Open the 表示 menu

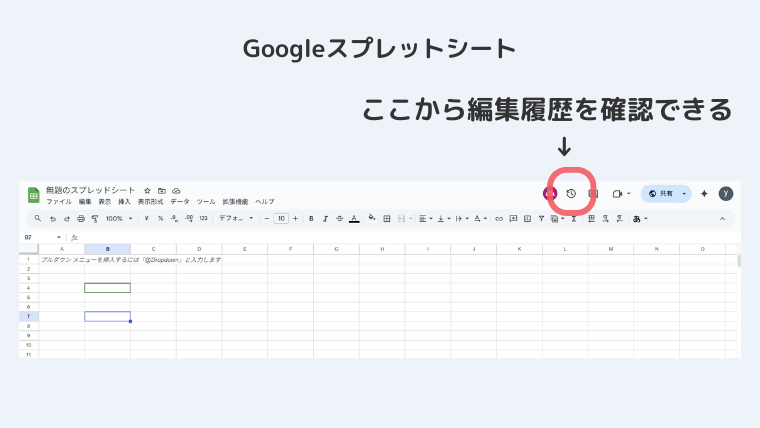coord(105,202)
